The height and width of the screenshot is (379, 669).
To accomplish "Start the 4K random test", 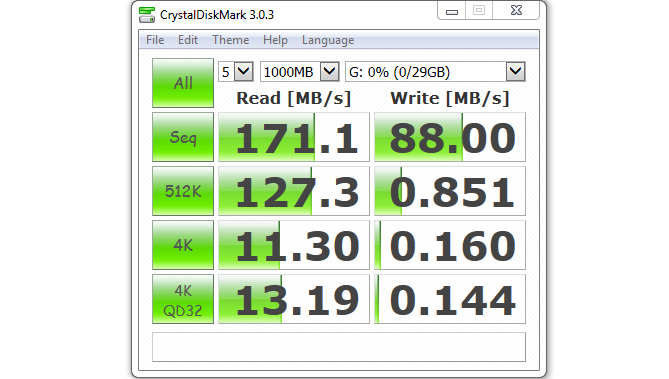I will (x=183, y=245).
